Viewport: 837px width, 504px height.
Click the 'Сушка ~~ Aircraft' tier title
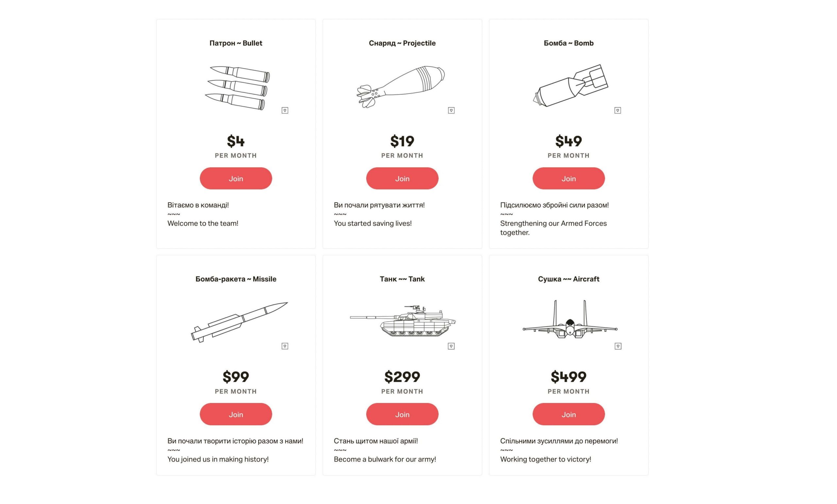click(x=568, y=279)
